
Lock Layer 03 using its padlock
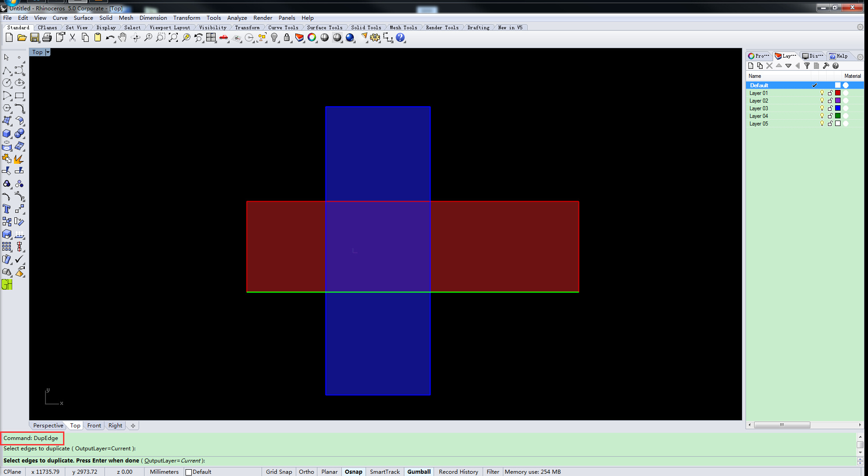click(x=830, y=108)
